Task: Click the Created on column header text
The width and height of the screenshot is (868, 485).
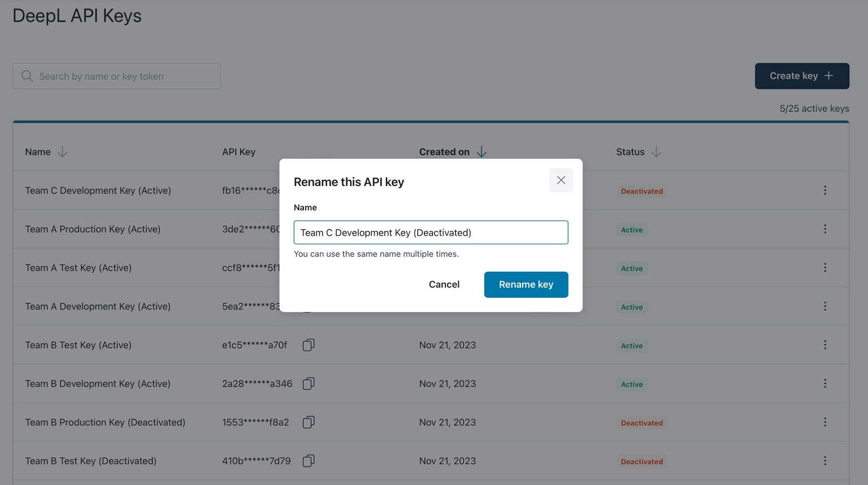Action: click(444, 152)
